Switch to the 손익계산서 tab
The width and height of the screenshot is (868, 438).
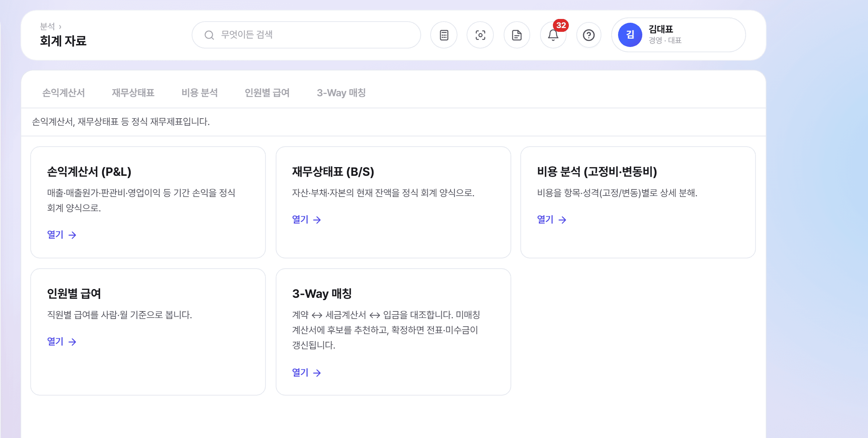tap(64, 93)
